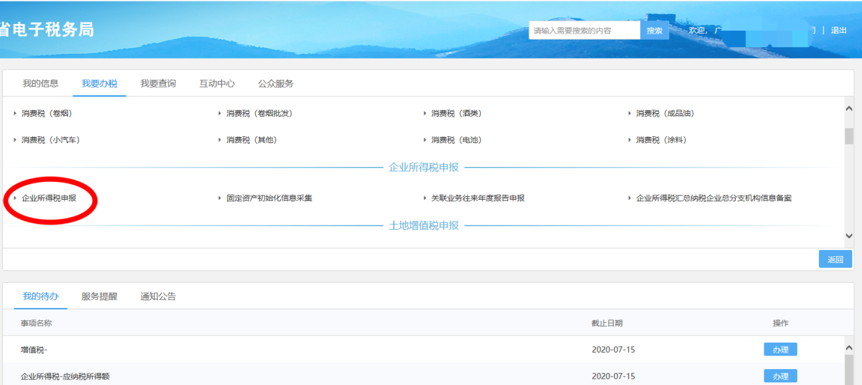
Task: Select 我要办税 tab
Action: [100, 84]
